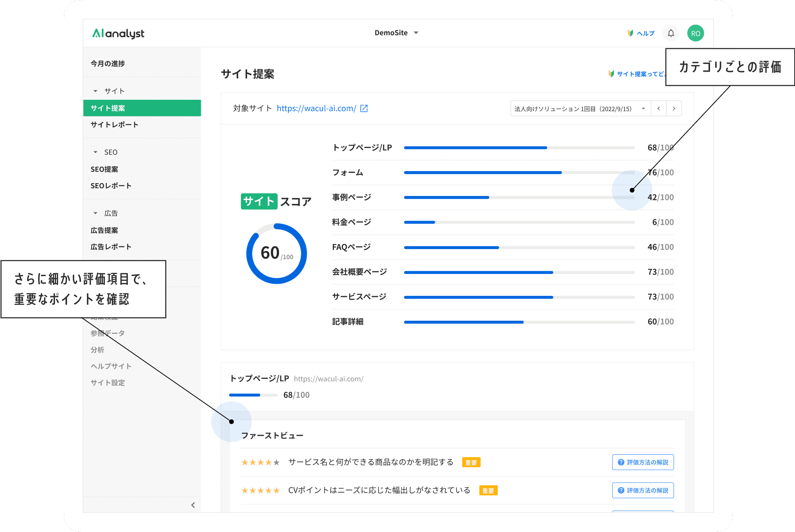Image resolution: width=795 pixels, height=532 pixels.
Task: Open the notification bell
Action: coord(671,34)
